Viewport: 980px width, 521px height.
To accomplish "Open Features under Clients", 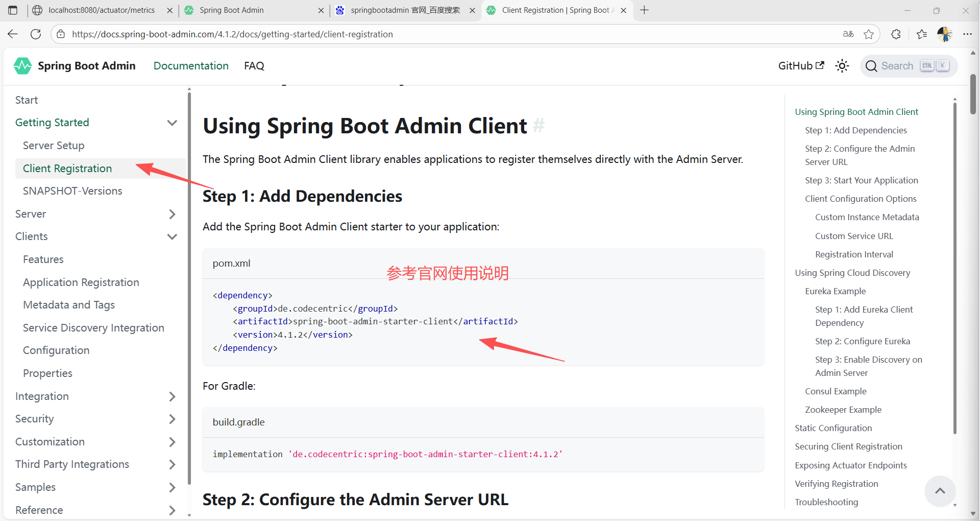I will pos(43,259).
